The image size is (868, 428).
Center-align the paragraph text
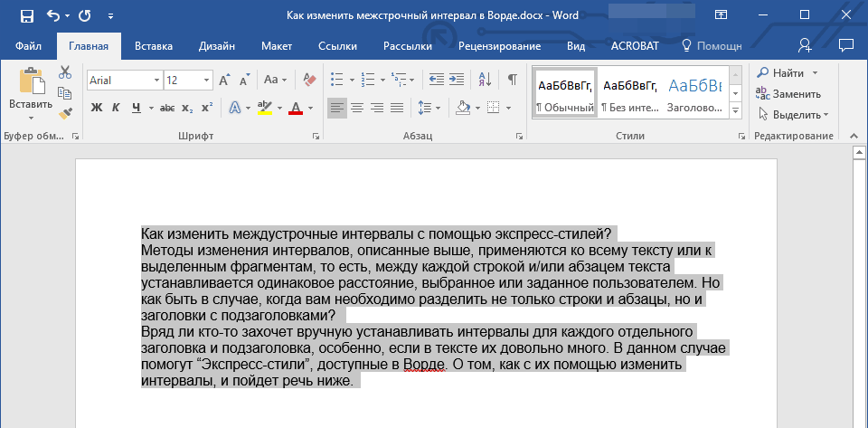pyautogui.click(x=356, y=108)
